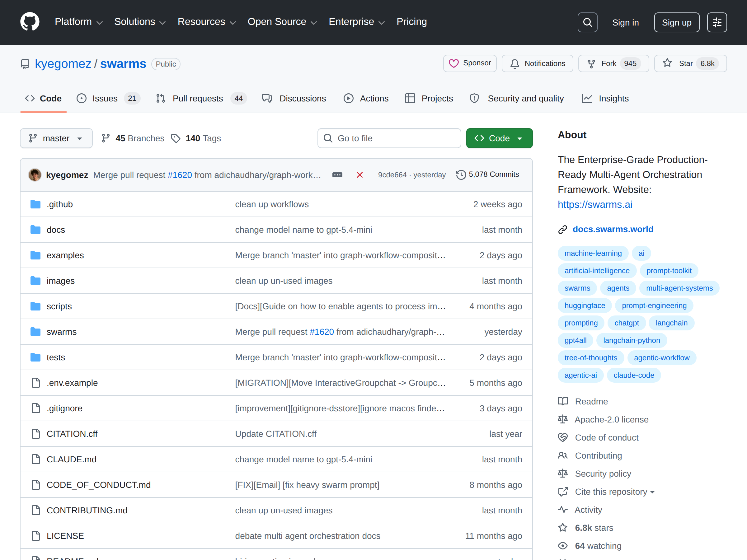The height and width of the screenshot is (560, 747).
Task: Open the green Code clone dropdown
Action: 499,138
